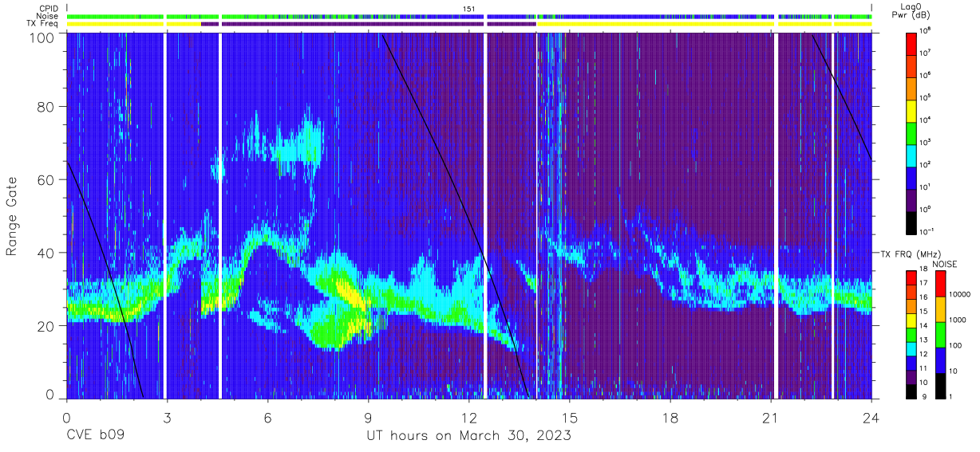The height and width of the screenshot is (452, 980).
Task: Click the red top segment of TX FRQ colorbar
Action: coord(911,278)
